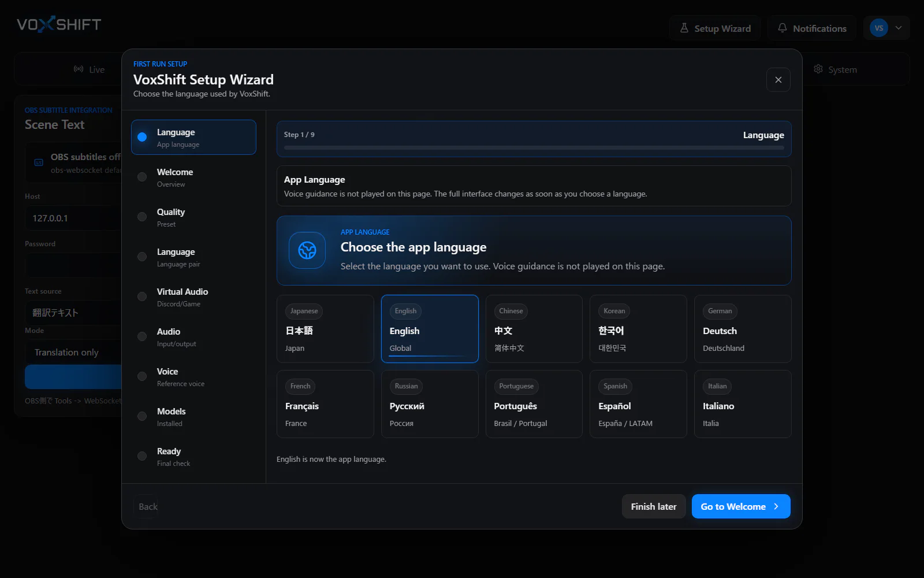
Task: Switch to the Live tab
Action: tap(89, 69)
